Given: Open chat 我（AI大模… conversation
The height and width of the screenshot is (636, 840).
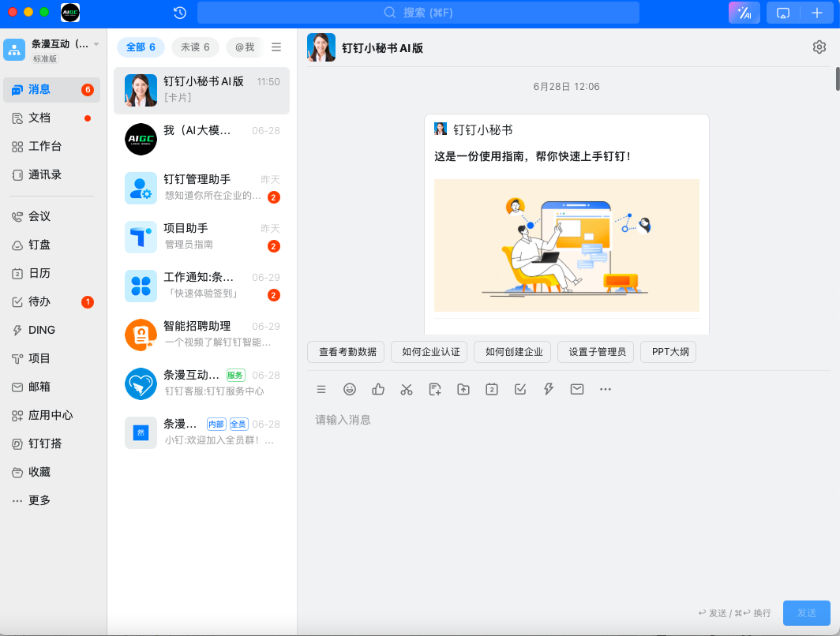Looking at the screenshot, I should pyautogui.click(x=201, y=139).
